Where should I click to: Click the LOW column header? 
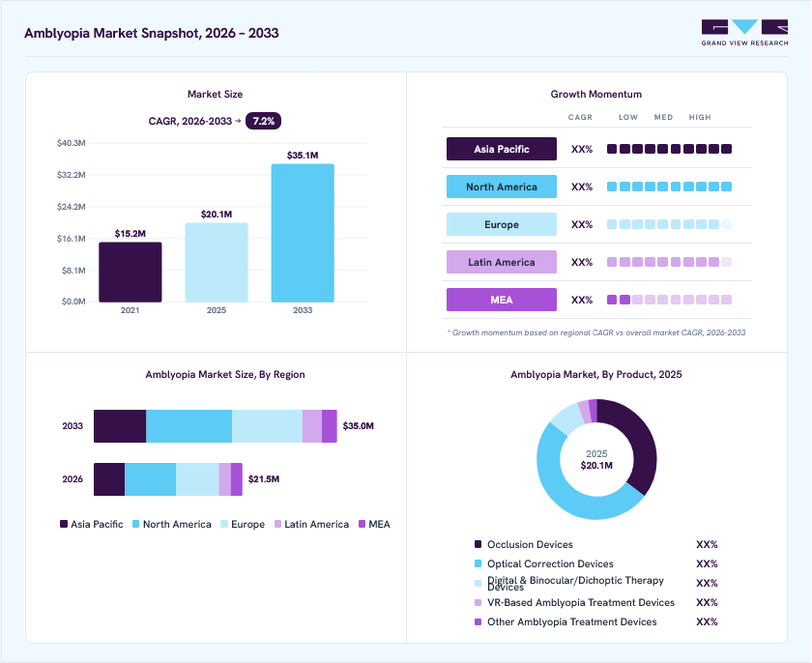coord(628,118)
